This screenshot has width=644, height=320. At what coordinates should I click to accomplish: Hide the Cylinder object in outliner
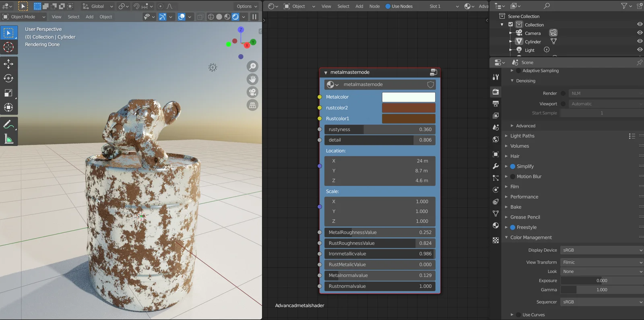(x=640, y=41)
